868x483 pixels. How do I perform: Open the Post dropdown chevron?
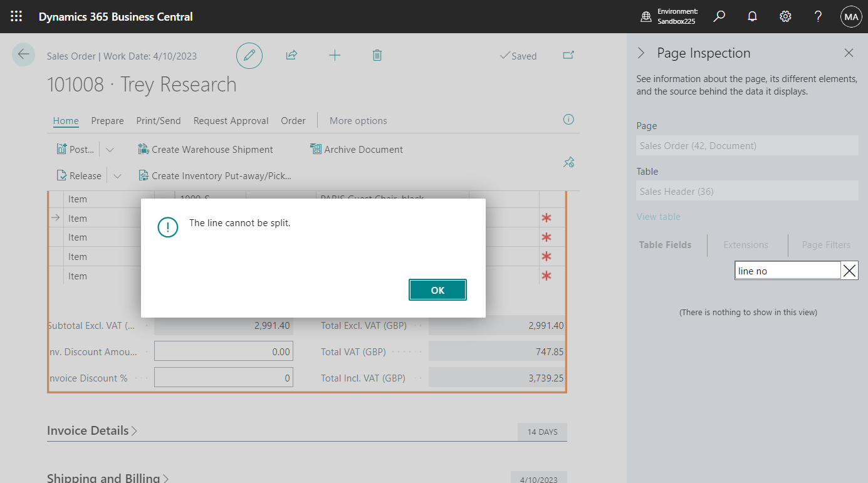pos(109,149)
